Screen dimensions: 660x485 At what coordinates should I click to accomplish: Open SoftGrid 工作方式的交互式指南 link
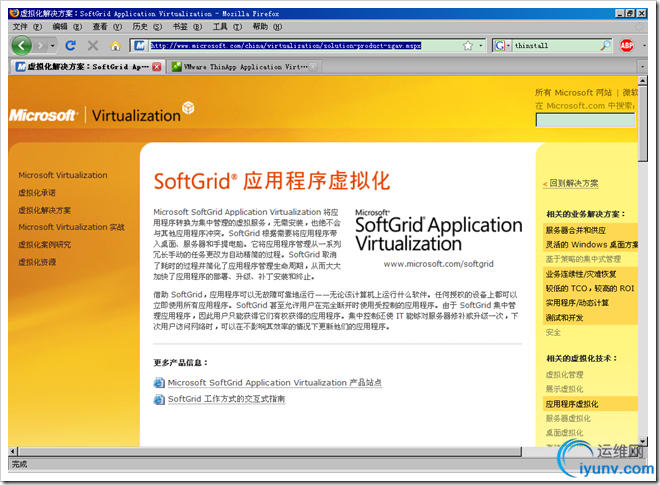[226, 399]
